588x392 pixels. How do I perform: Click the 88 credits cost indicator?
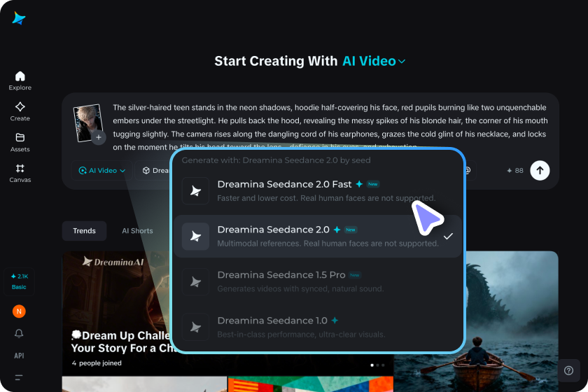(x=515, y=170)
